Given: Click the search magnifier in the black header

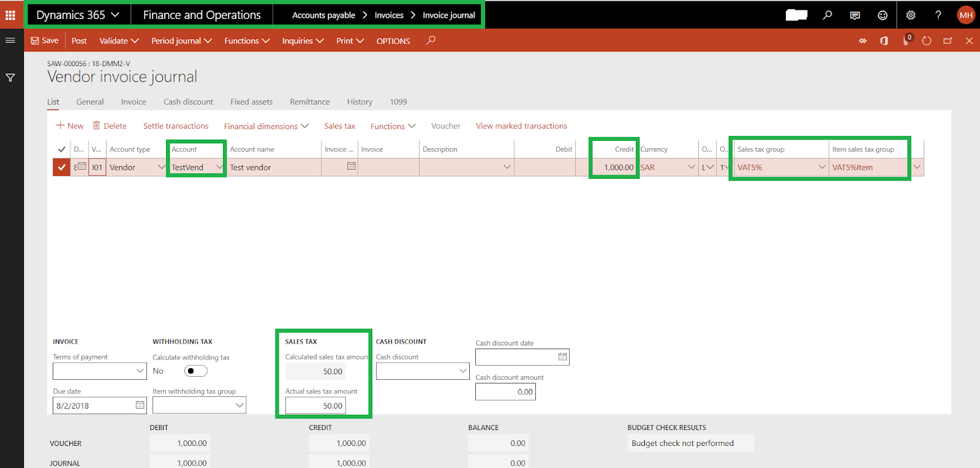Looking at the screenshot, I should (827, 15).
